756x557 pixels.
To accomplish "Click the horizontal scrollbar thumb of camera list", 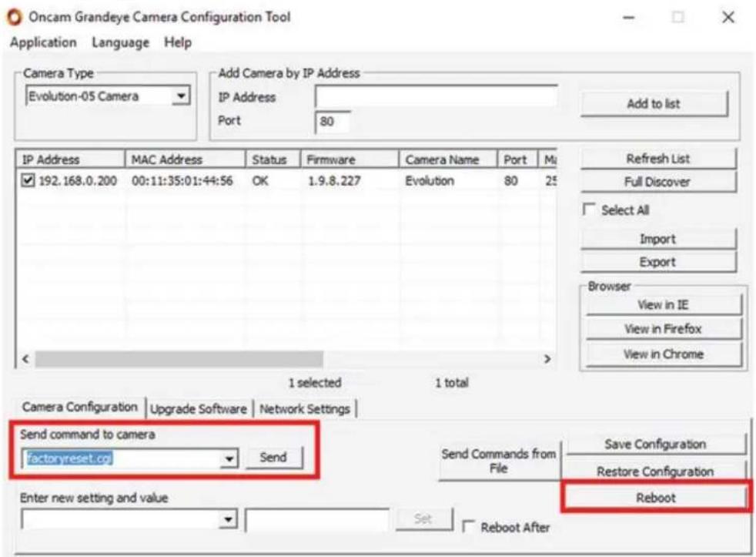I will tap(179, 359).
